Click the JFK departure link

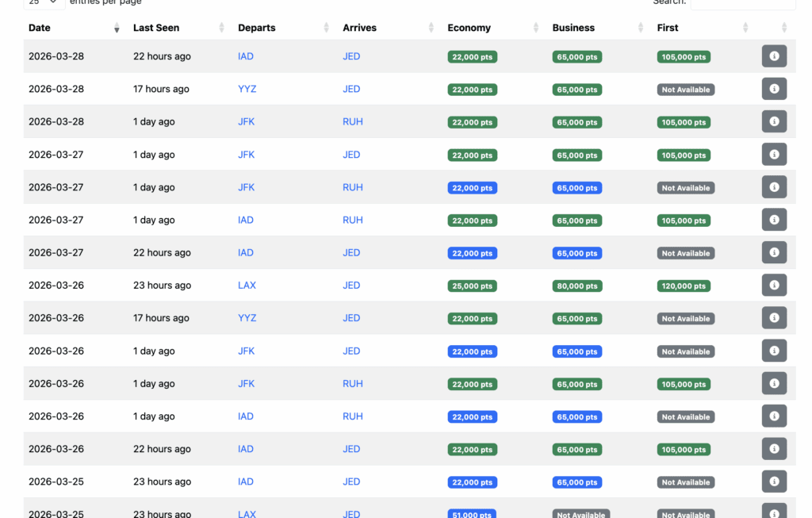tap(246, 121)
